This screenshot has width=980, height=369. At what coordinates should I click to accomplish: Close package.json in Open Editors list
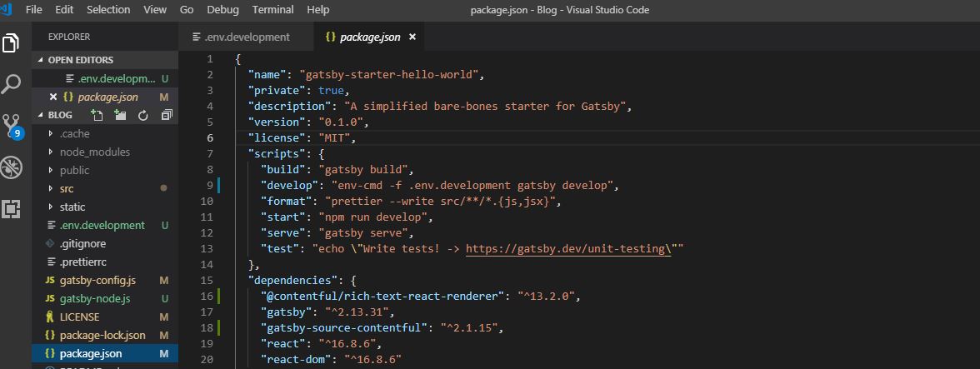53,97
